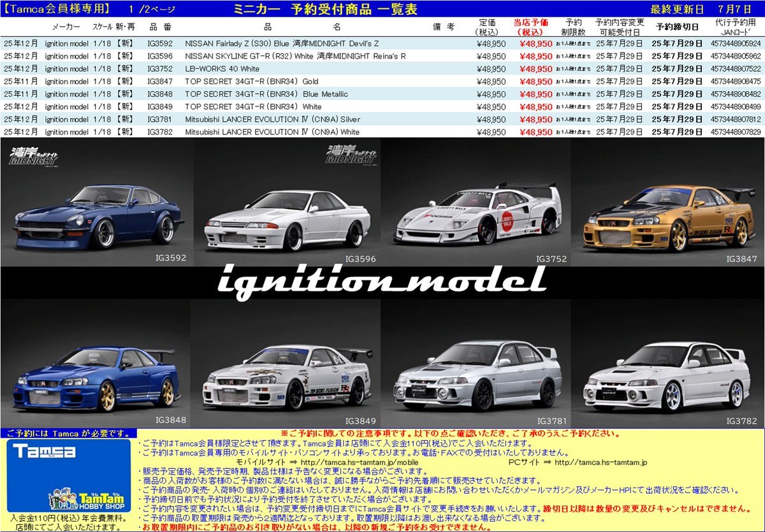The image size is (765, 532).
Task: Open the gold Top Secret GT-R photo IG3847
Action: pos(667,201)
